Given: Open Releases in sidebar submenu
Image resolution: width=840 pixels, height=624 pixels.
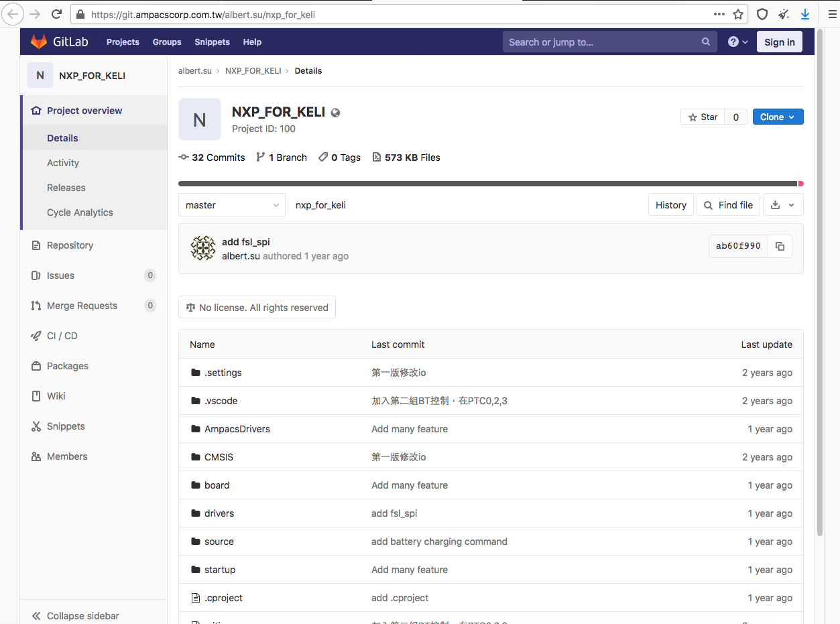Looking at the screenshot, I should click(x=66, y=188).
